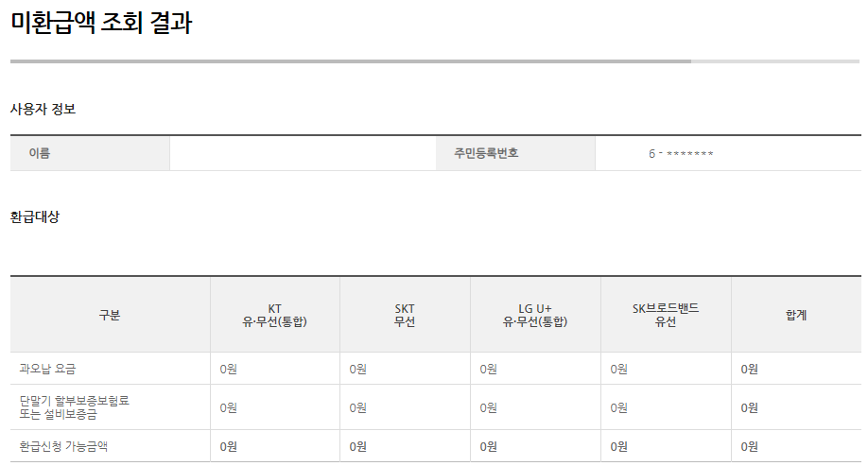Click SK브로드밴드 amount in 환급신청 가능금액 row
This screenshot has height=466, width=868.
619,447
